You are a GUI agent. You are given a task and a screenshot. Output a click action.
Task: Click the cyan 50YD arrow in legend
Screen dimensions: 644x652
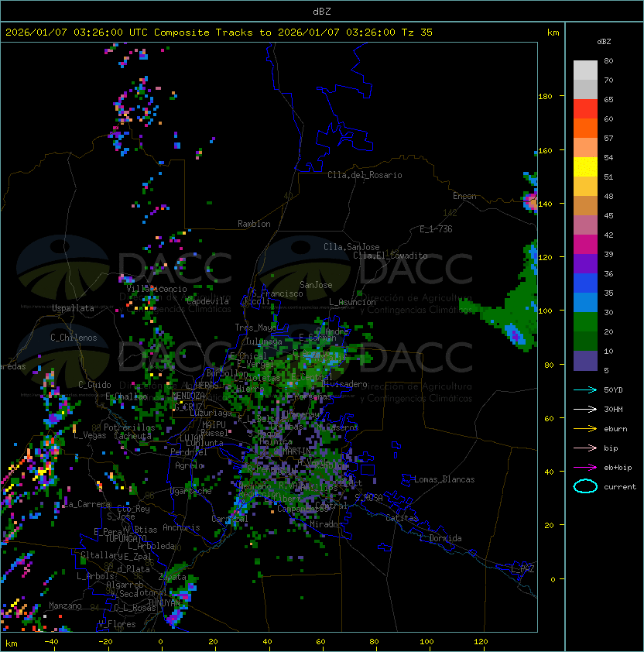585,389
